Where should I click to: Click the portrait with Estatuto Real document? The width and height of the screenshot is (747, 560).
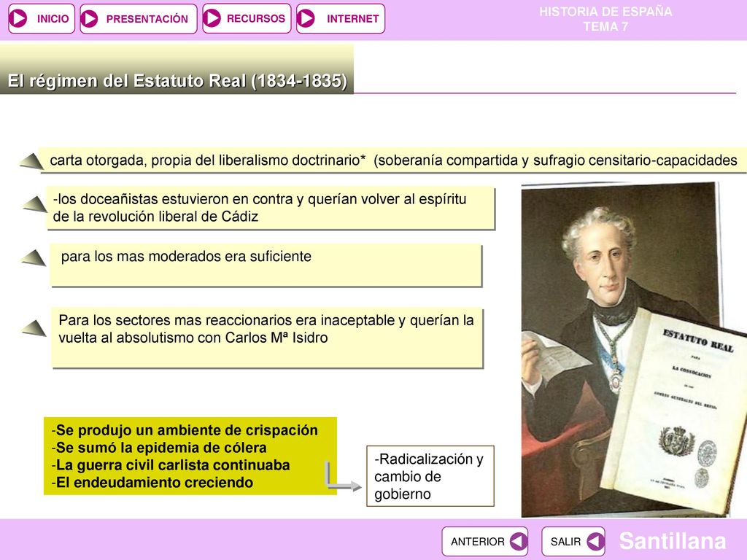pyautogui.click(x=634, y=350)
